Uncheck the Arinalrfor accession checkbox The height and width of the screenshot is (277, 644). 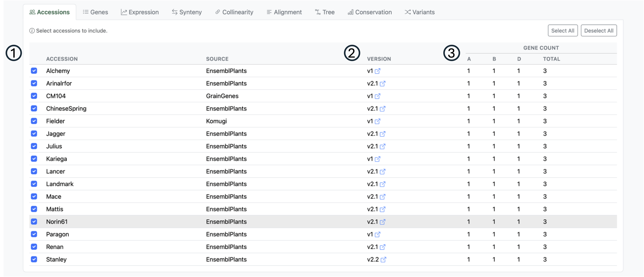coord(34,83)
